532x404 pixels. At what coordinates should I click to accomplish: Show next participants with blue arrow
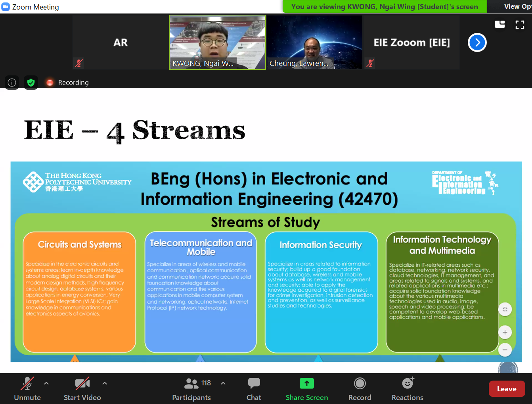[x=477, y=42]
